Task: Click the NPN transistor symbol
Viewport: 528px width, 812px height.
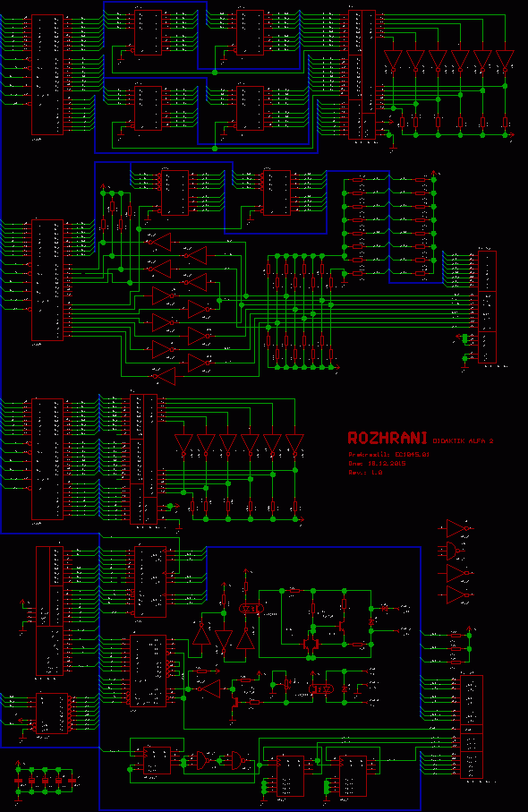Action: click(342, 626)
